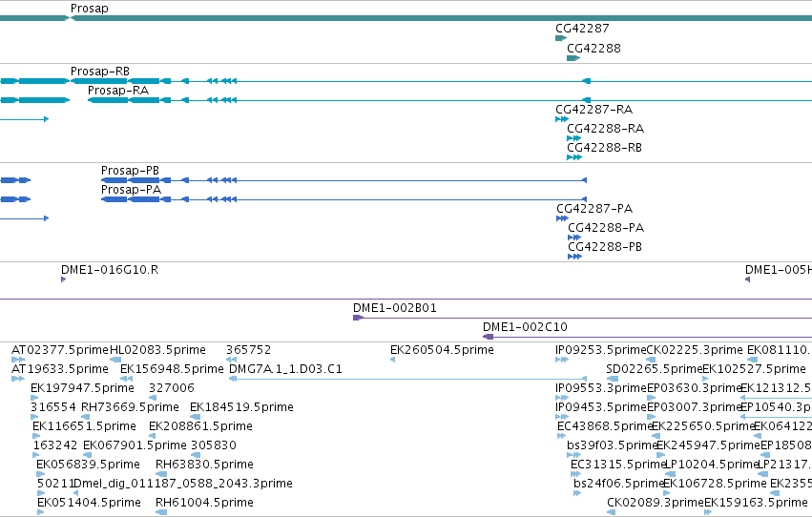
Task: Click the CG42288-PB protein label
Action: click(605, 247)
